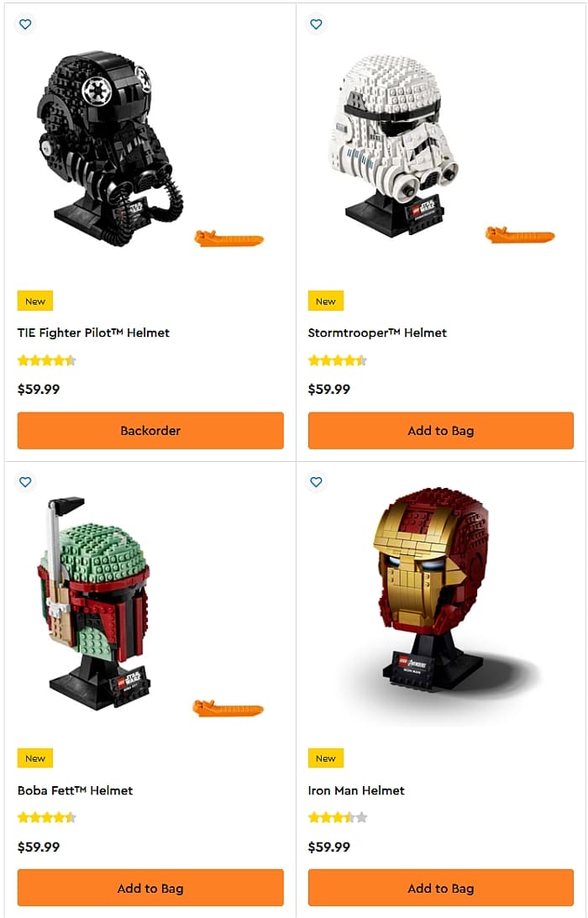This screenshot has width=588, height=918.
Task: Add Iron Man Helmet to Bag
Action: click(441, 888)
